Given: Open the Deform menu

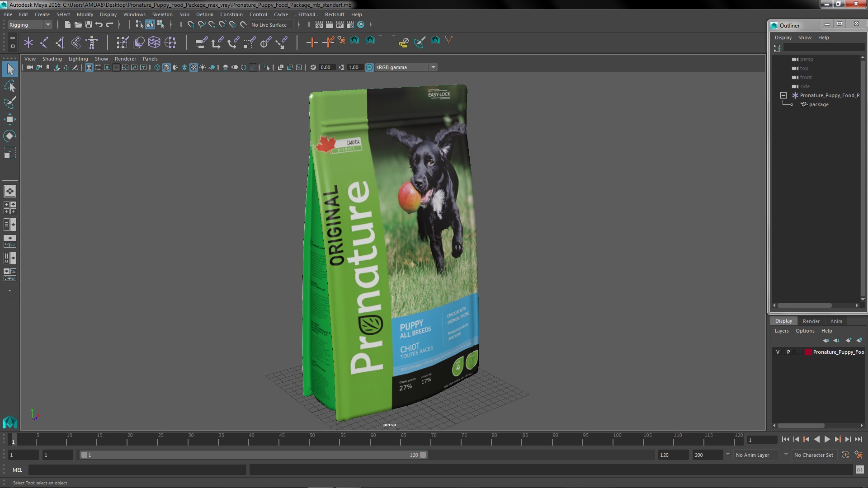Looking at the screenshot, I should 204,14.
